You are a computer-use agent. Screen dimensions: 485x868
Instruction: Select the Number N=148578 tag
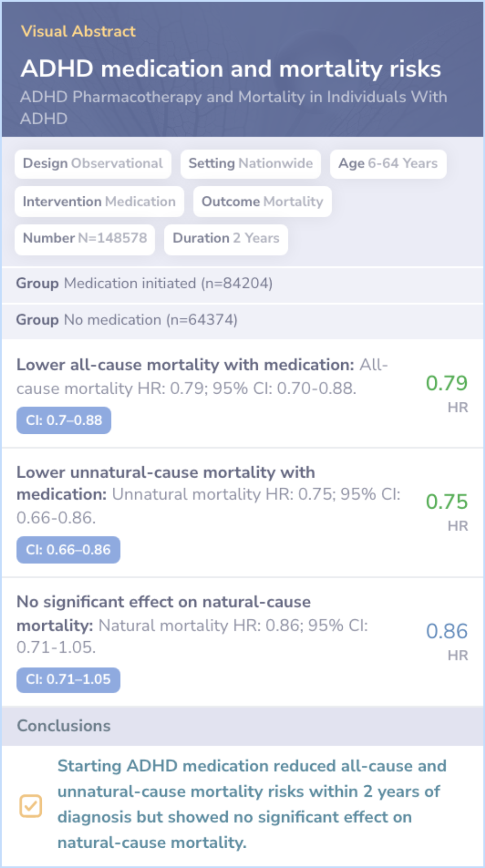[x=85, y=238]
